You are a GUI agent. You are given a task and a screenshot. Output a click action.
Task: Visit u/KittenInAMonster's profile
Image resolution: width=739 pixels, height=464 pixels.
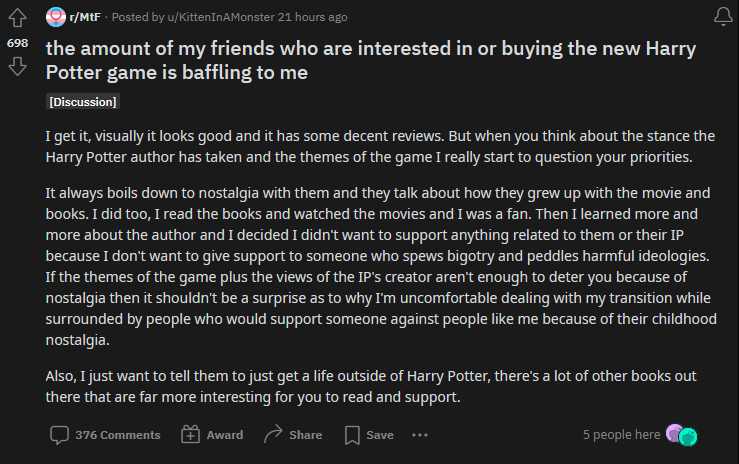point(221,17)
